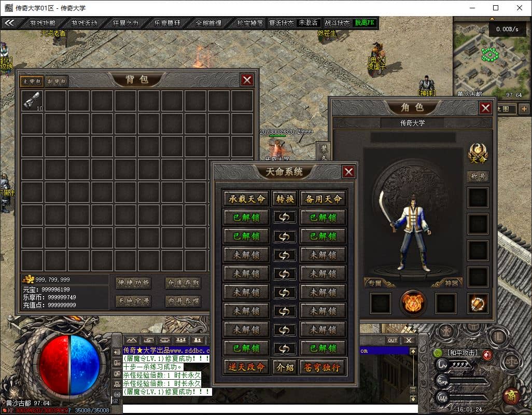Click the 备用天命 header button
The height and width of the screenshot is (415, 532).
click(324, 199)
